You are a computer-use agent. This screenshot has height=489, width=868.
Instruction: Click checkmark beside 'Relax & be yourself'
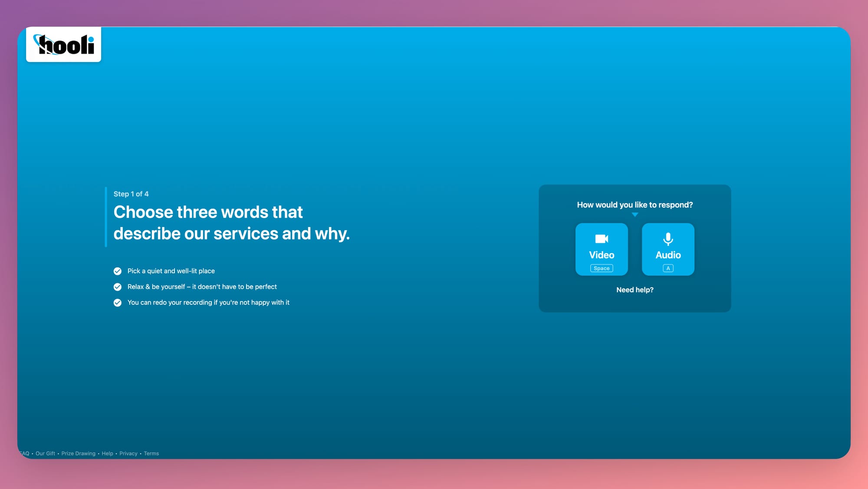click(118, 287)
